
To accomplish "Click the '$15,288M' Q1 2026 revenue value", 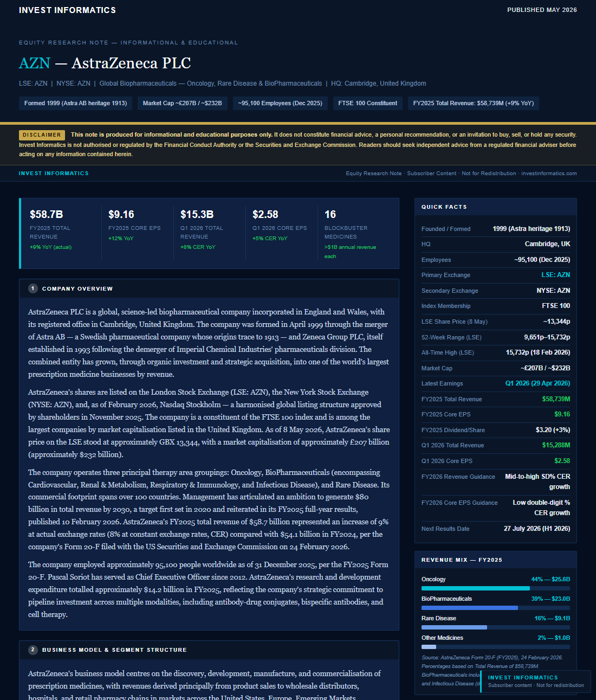I will [x=556, y=445].
